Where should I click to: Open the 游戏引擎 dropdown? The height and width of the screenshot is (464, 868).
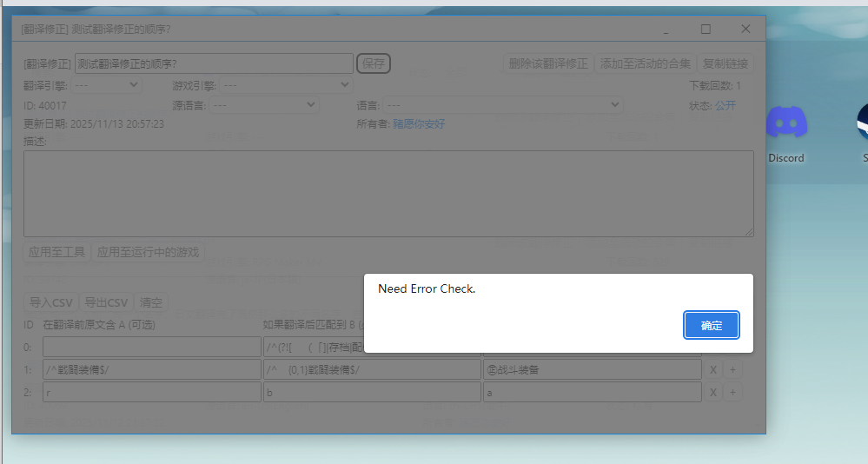click(x=286, y=85)
